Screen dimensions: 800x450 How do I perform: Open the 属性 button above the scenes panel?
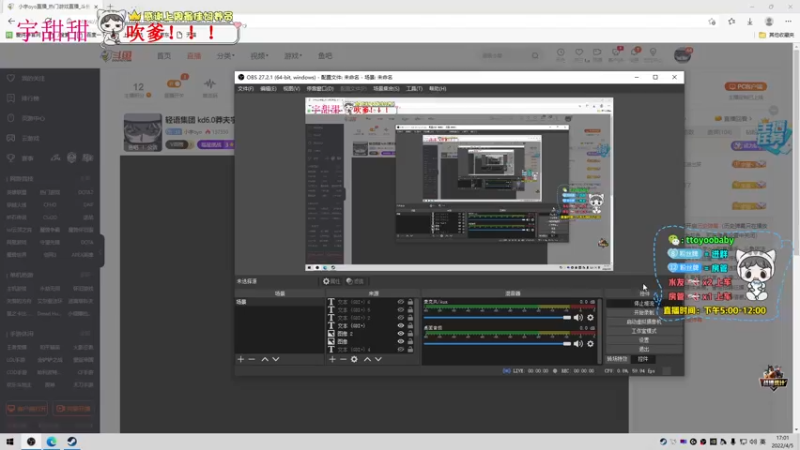click(332, 281)
